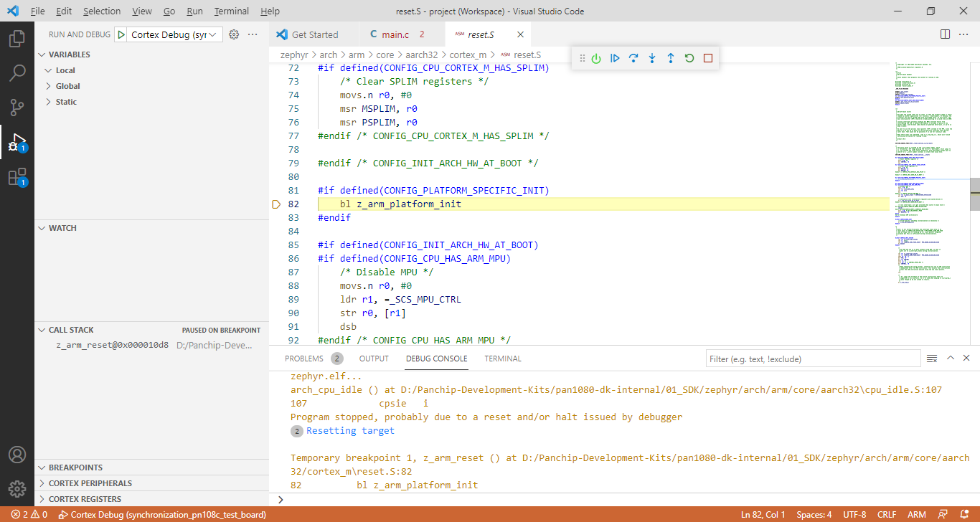Collapse the WATCH section
Viewport: 980px width, 522px height.
[x=152, y=228]
